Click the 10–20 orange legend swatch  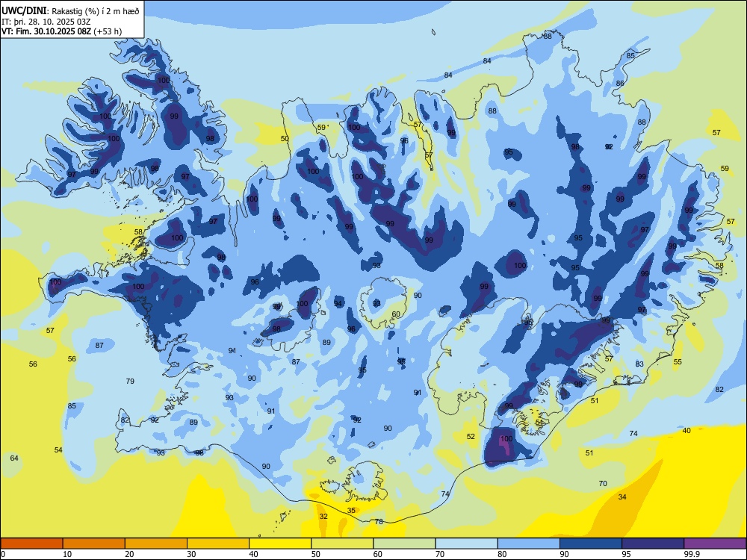[x=94, y=544]
